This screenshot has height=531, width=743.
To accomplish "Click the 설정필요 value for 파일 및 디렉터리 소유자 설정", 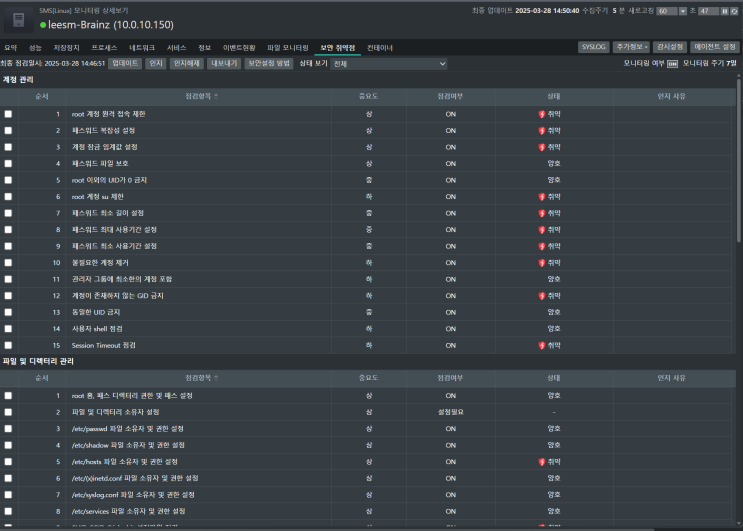I will click(451, 412).
